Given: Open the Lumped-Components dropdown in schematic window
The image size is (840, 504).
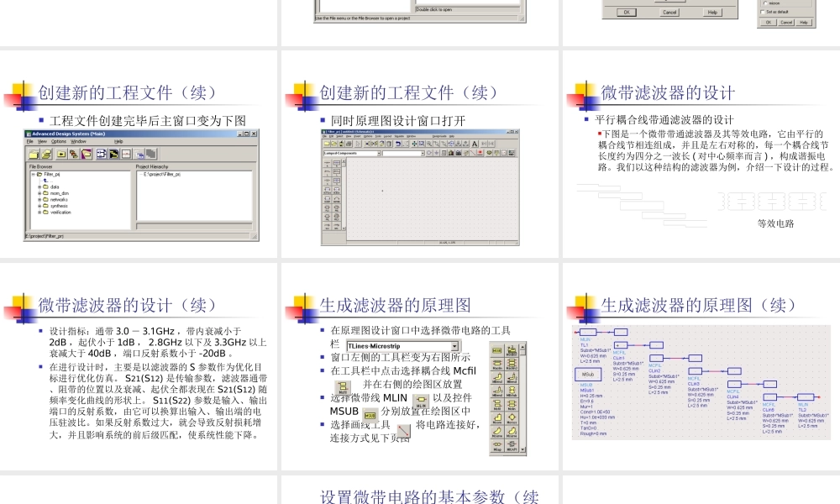Looking at the screenshot, I should pyautogui.click(x=378, y=153).
